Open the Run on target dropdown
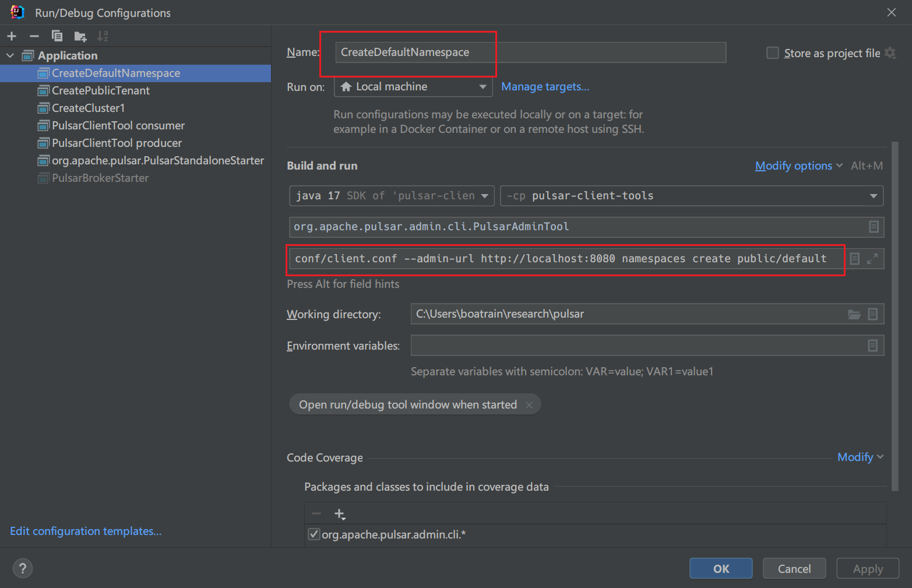 pos(413,87)
